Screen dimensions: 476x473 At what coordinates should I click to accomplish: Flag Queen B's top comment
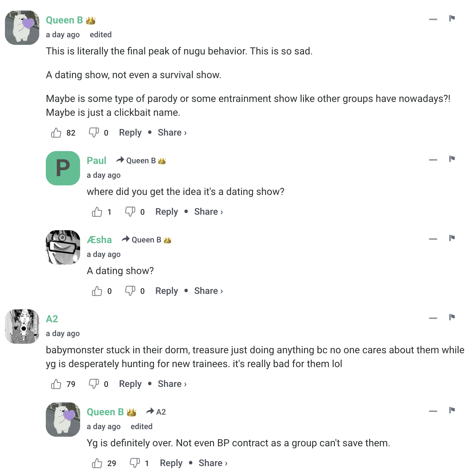[452, 18]
